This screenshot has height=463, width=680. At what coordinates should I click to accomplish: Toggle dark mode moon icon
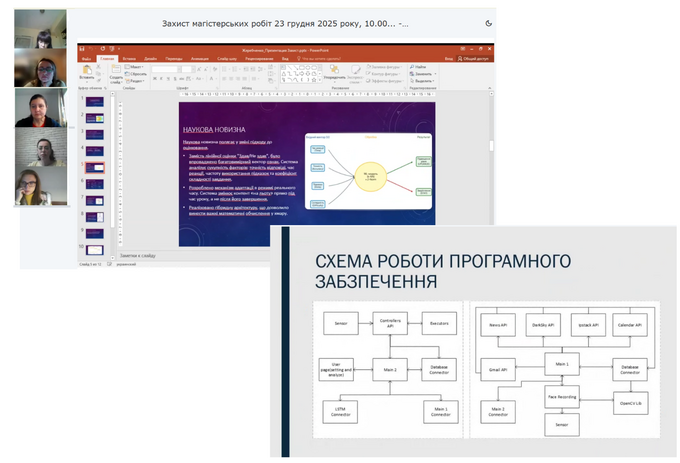[x=488, y=23]
